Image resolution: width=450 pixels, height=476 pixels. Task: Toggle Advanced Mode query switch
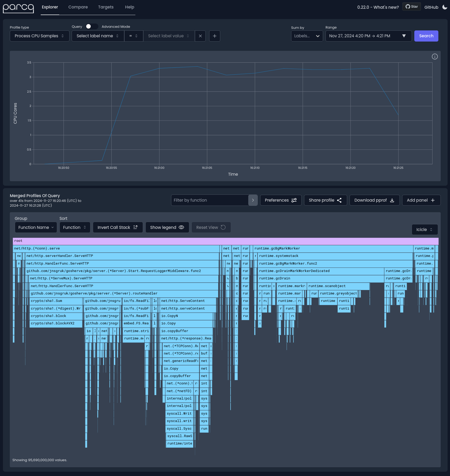click(x=91, y=26)
